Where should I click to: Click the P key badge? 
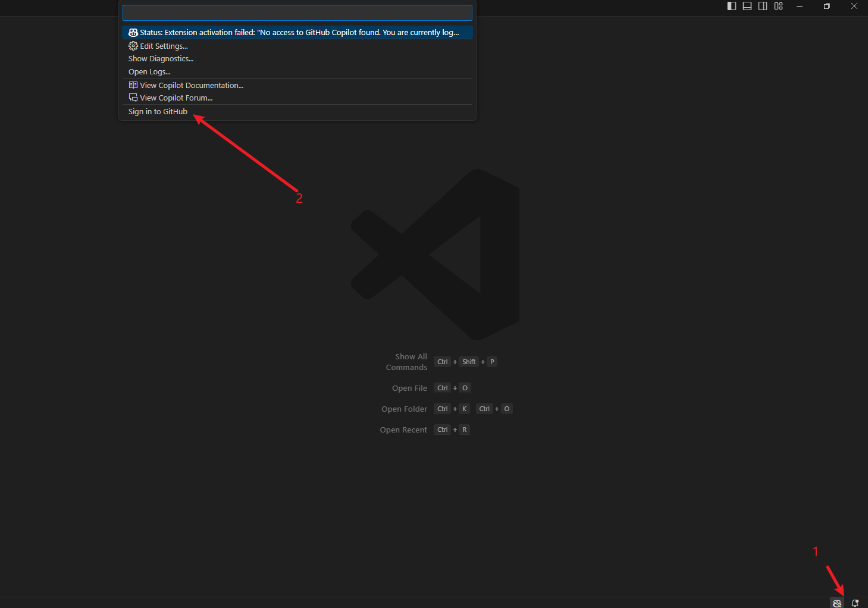492,362
